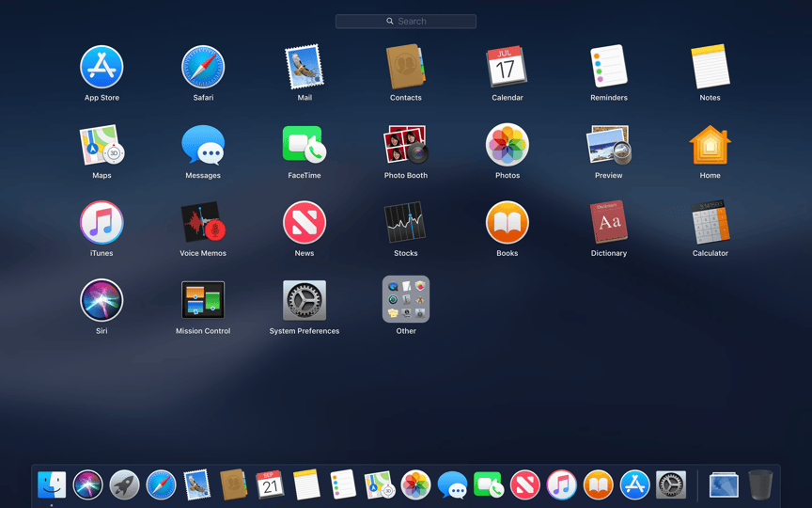Screen dimensions: 812x508
Task: Open News from the Dock
Action: click(525, 484)
